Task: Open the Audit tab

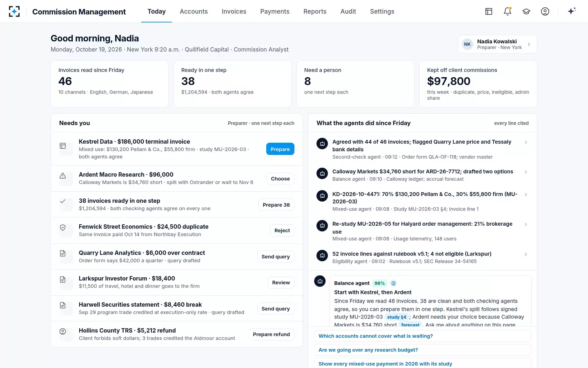Action: [x=348, y=11]
